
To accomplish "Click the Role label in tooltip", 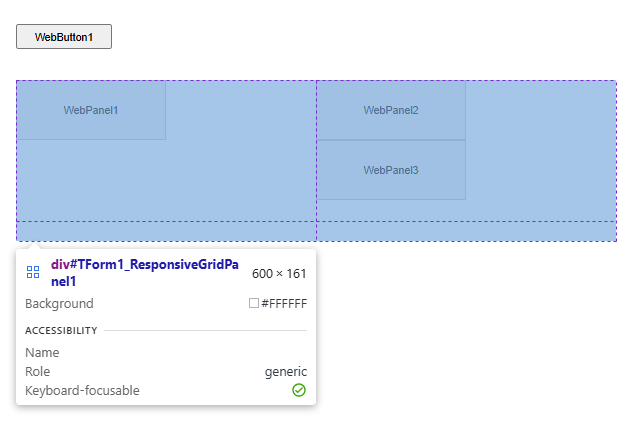I will tap(37, 371).
